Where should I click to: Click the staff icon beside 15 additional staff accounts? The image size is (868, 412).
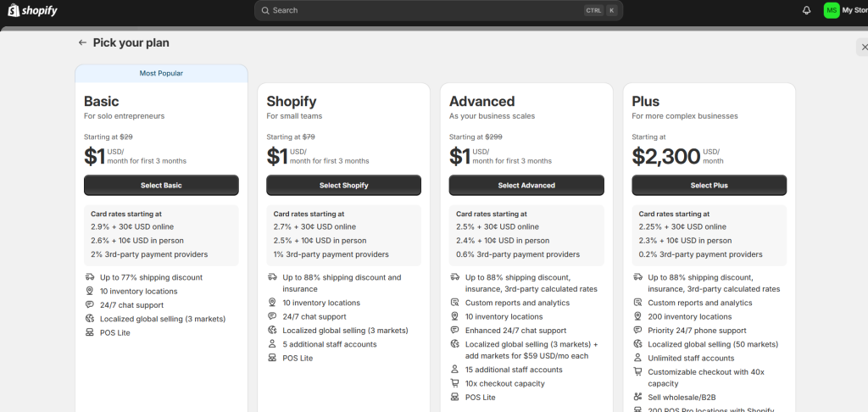click(x=455, y=370)
